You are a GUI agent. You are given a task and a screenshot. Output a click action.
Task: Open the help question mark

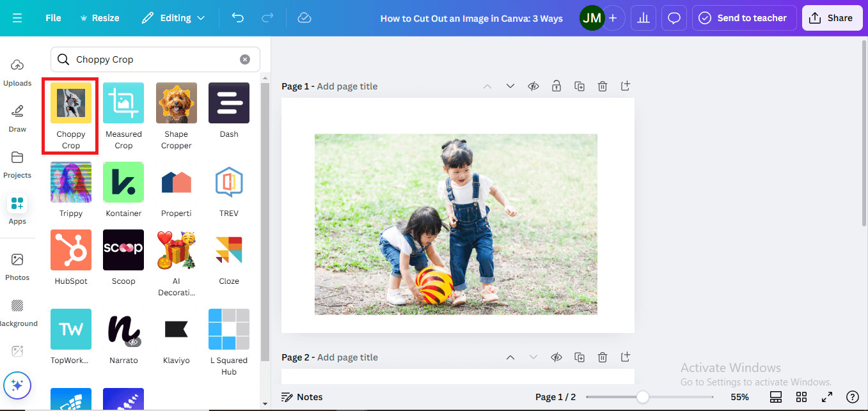852,397
